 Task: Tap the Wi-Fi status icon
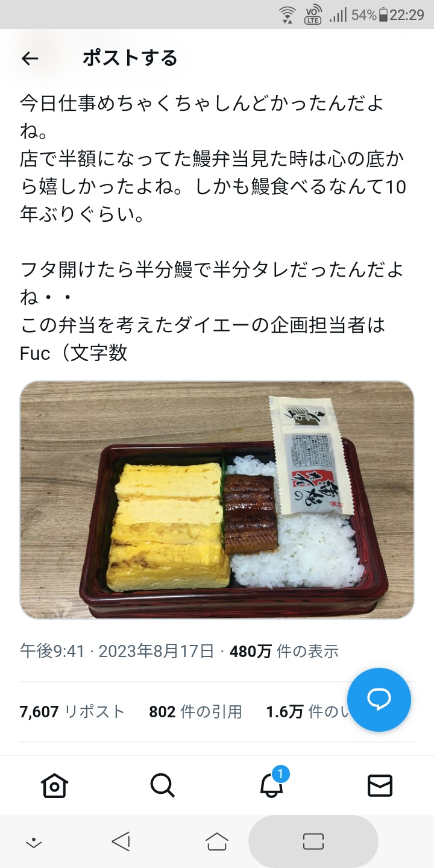coord(288,15)
